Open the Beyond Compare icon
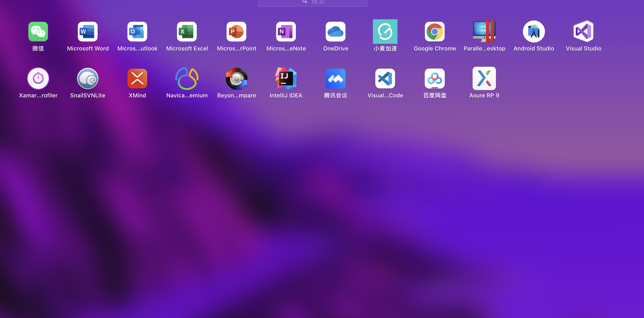 coord(236,79)
